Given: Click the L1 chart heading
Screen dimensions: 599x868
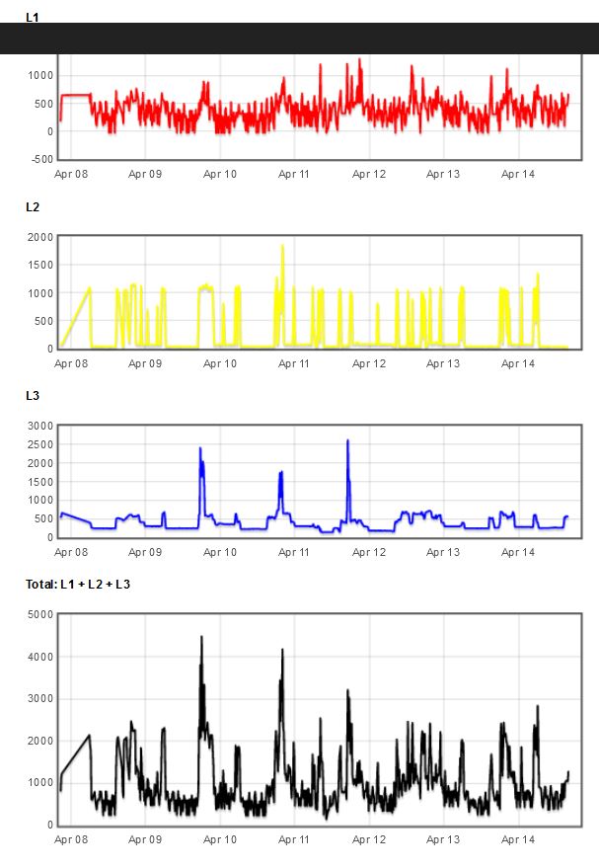Looking at the screenshot, I should pos(33,17).
